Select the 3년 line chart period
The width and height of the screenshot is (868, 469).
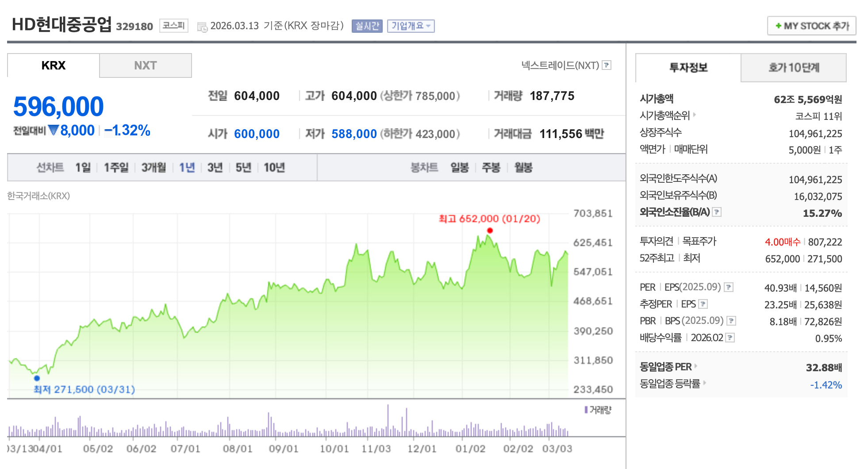click(x=215, y=168)
